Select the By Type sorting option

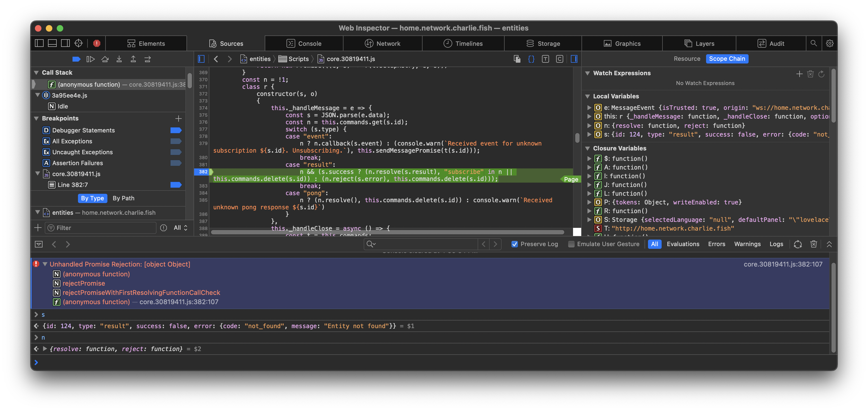(x=92, y=198)
